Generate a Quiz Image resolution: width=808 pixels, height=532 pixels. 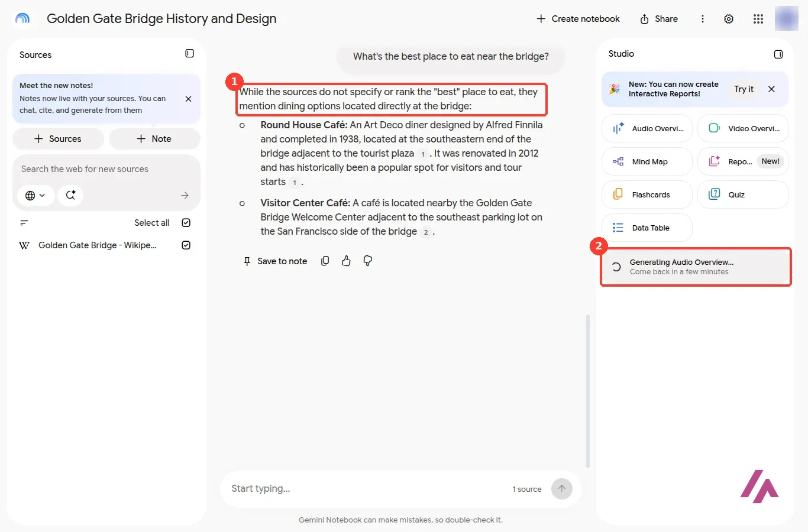[x=743, y=194]
